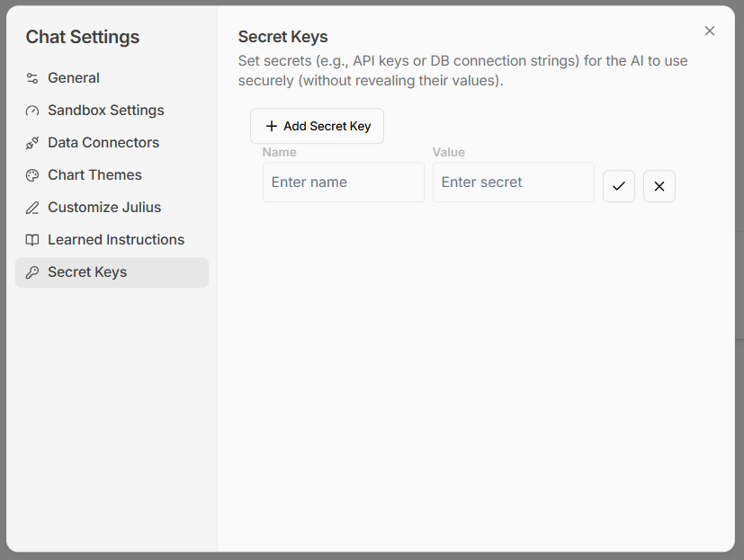744x560 pixels.
Task: Focus the Enter name input field
Action: pyautogui.click(x=344, y=182)
